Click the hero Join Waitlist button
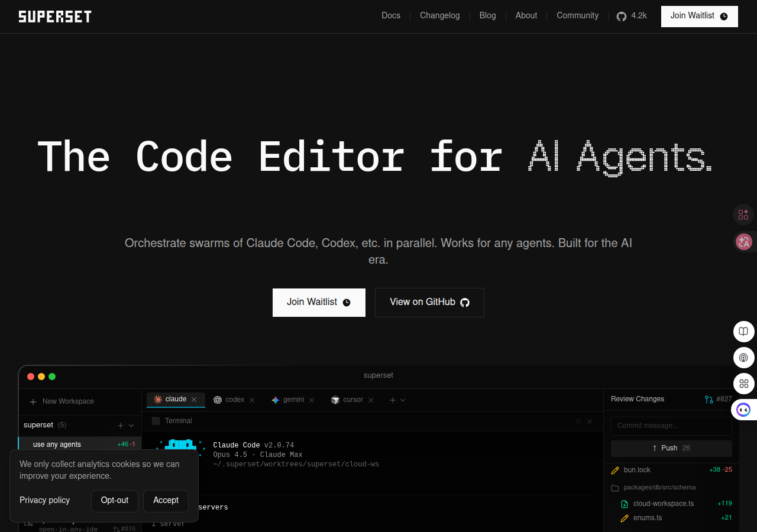 click(x=319, y=303)
